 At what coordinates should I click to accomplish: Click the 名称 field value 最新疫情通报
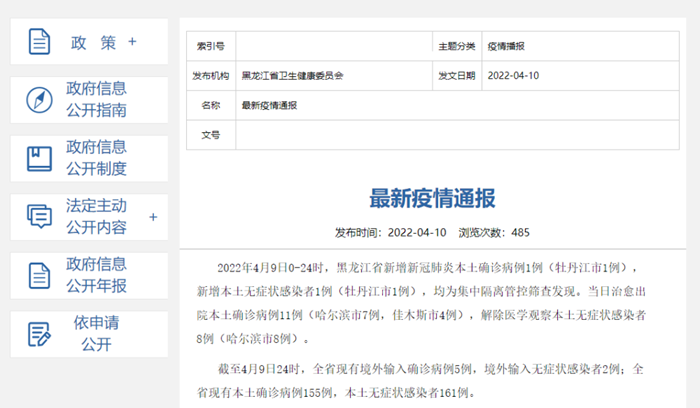269,105
